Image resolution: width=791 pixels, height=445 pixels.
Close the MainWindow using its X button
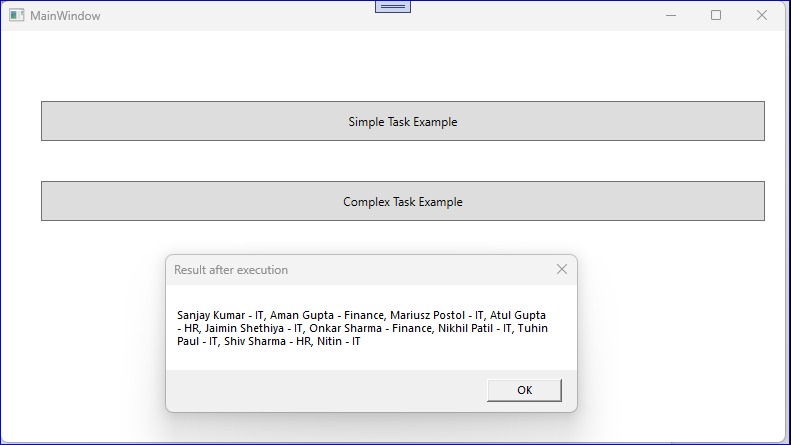point(762,16)
